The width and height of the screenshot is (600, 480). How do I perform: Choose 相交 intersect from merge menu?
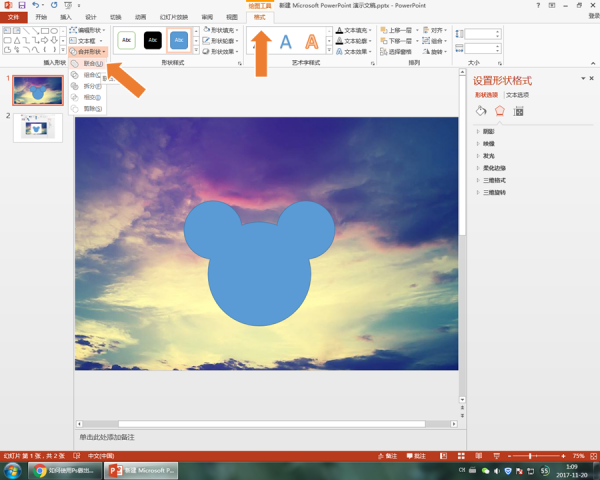[88, 97]
